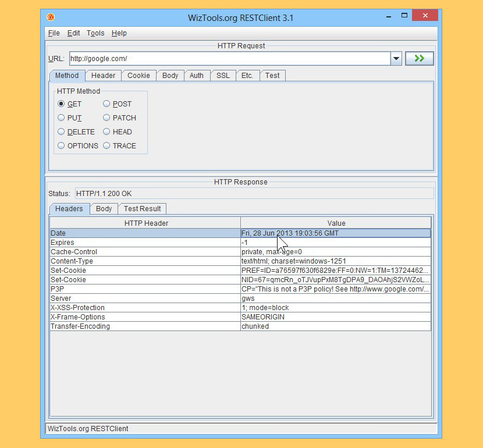Select the PUT method radio button
Viewport: 483px width, 448px height.
click(x=61, y=118)
